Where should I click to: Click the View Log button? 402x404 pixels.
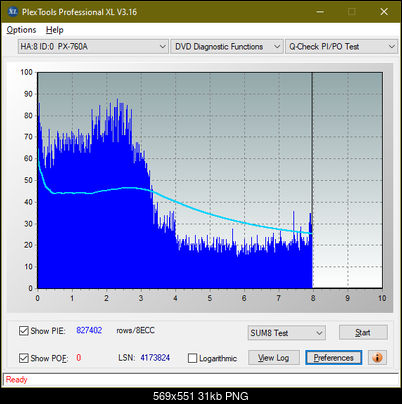[274, 358]
